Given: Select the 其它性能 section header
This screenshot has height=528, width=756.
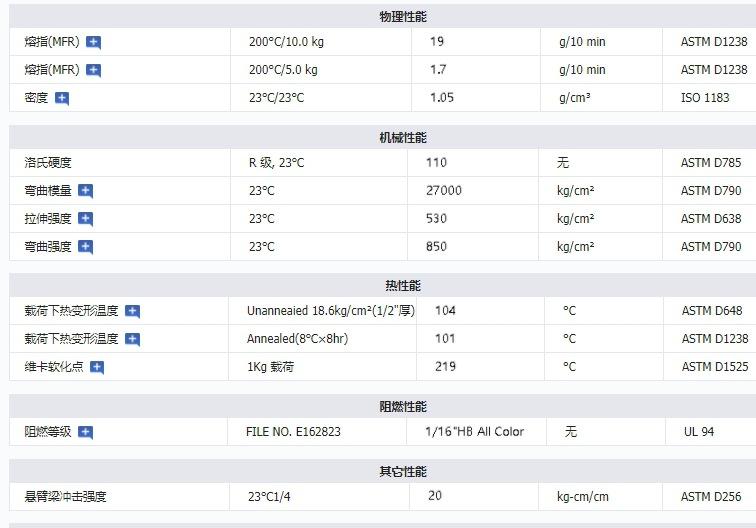Looking at the screenshot, I should pyautogui.click(x=403, y=472).
